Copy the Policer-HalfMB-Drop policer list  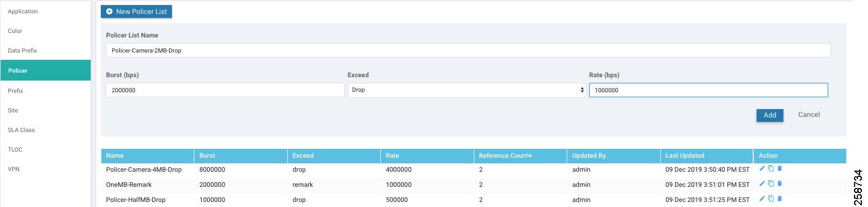tap(771, 199)
